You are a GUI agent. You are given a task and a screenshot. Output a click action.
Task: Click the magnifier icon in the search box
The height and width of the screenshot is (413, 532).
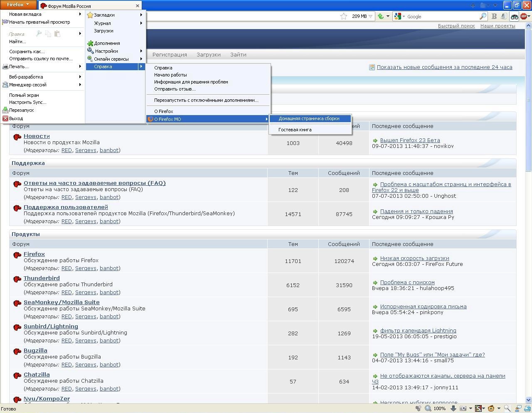pos(483,16)
